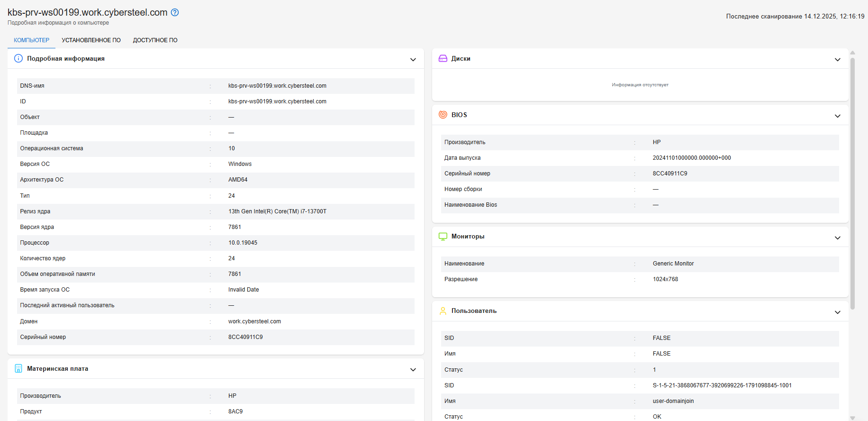Image resolution: width=868 pixels, height=421 pixels.
Task: Switch to the КОМПЬЮТЕР tab
Action: pos(31,40)
